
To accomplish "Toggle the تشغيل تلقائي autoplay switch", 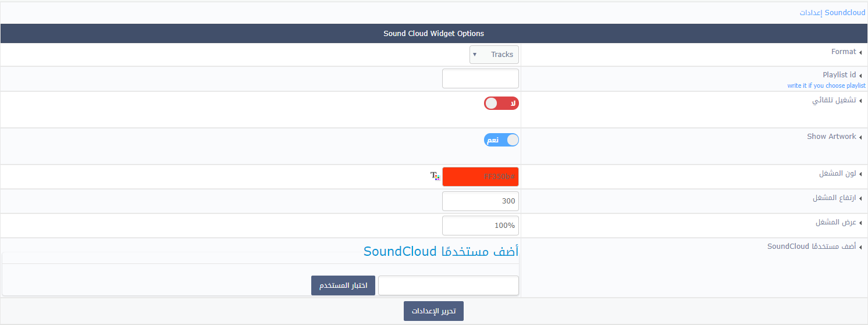I will [501, 103].
